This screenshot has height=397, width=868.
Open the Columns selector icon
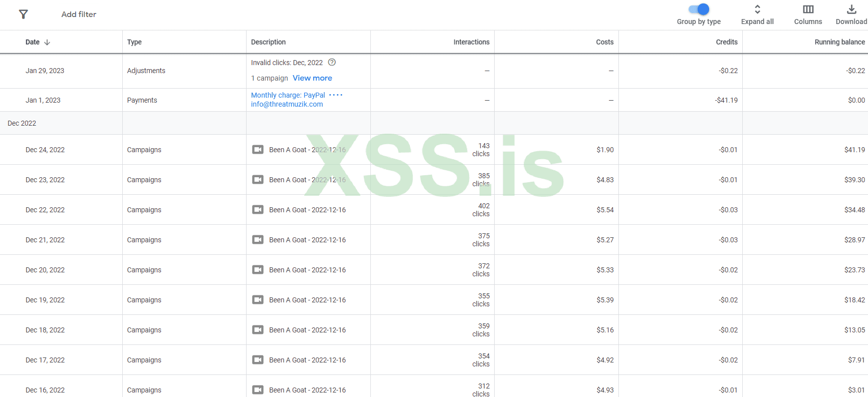[808, 10]
